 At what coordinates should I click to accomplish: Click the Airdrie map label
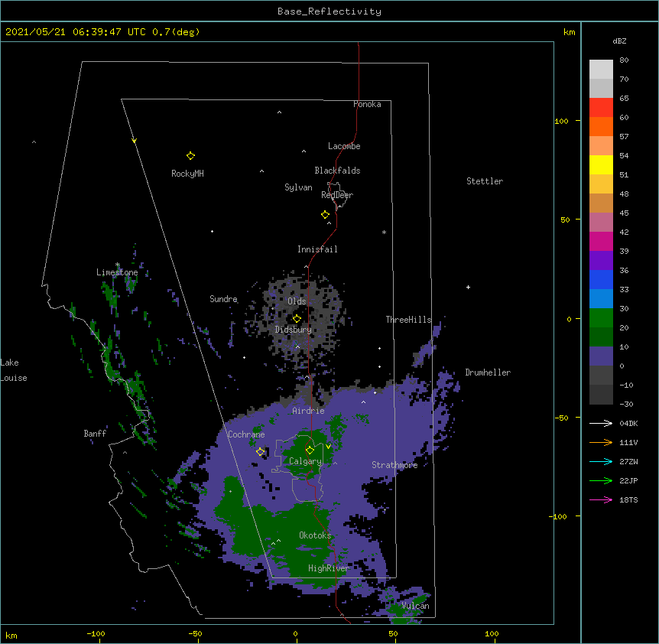click(308, 411)
